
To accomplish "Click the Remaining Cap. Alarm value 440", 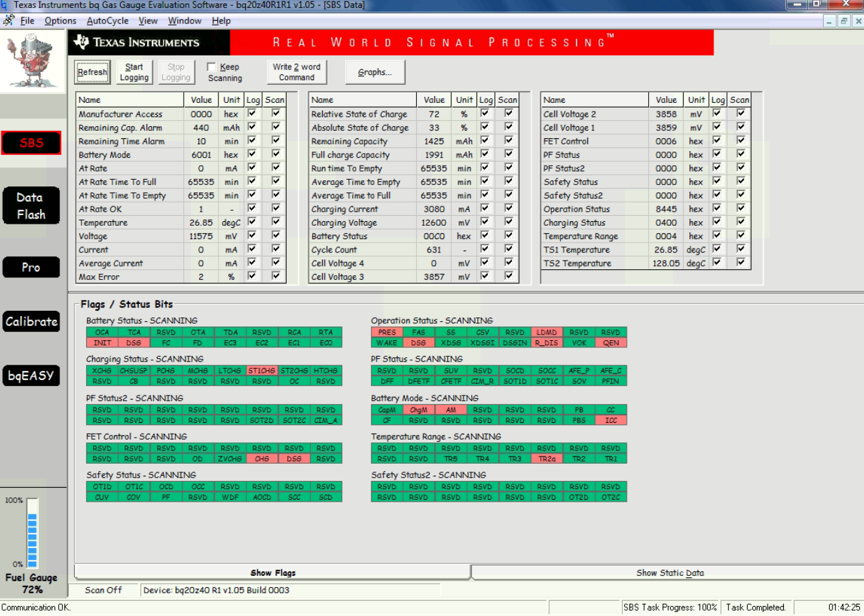I will tap(201, 128).
